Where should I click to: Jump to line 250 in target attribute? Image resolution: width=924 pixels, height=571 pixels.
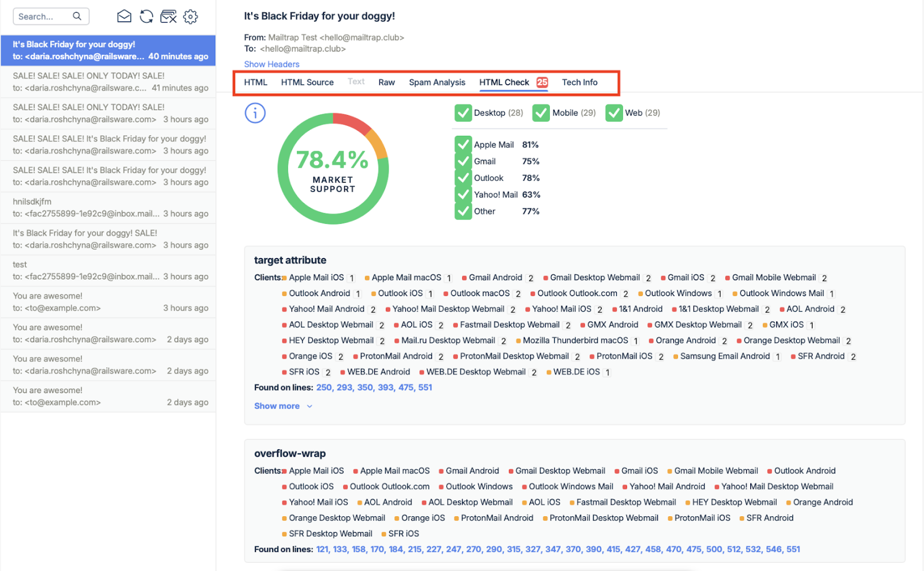click(x=324, y=387)
